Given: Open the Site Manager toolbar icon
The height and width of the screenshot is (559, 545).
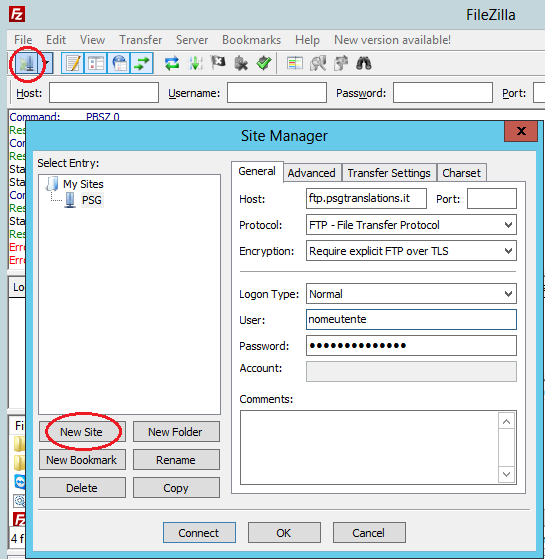Looking at the screenshot, I should tap(26, 63).
